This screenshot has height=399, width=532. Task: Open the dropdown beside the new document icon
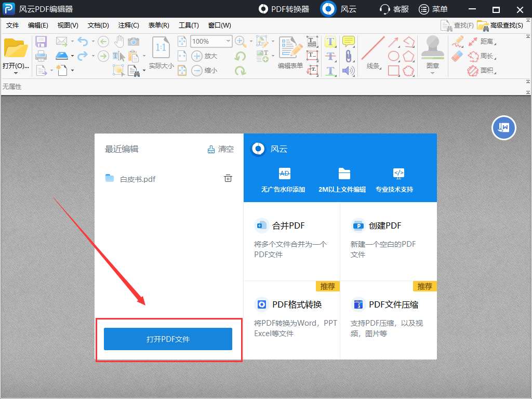pyautogui.click(x=72, y=71)
